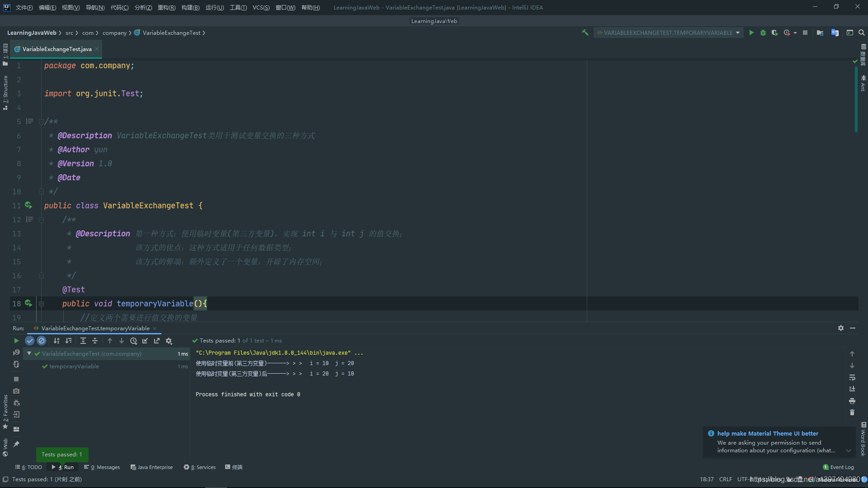Screen dimensions: 868x488
Task: Dump threads with the camera icon
Action: (16, 391)
